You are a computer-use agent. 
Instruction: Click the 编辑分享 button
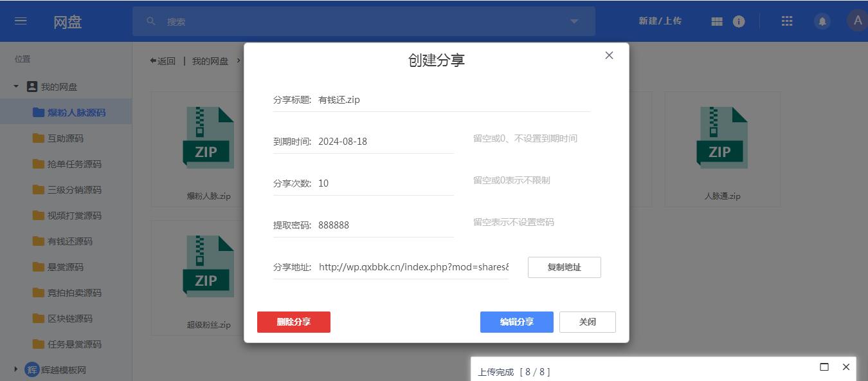point(516,322)
